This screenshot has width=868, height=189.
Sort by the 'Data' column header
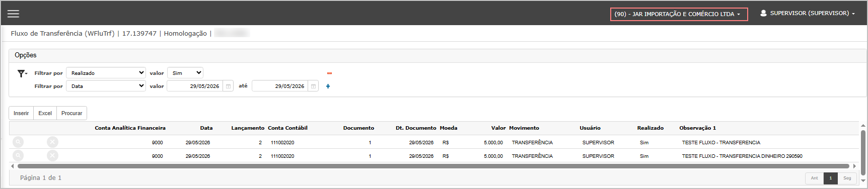click(206, 128)
